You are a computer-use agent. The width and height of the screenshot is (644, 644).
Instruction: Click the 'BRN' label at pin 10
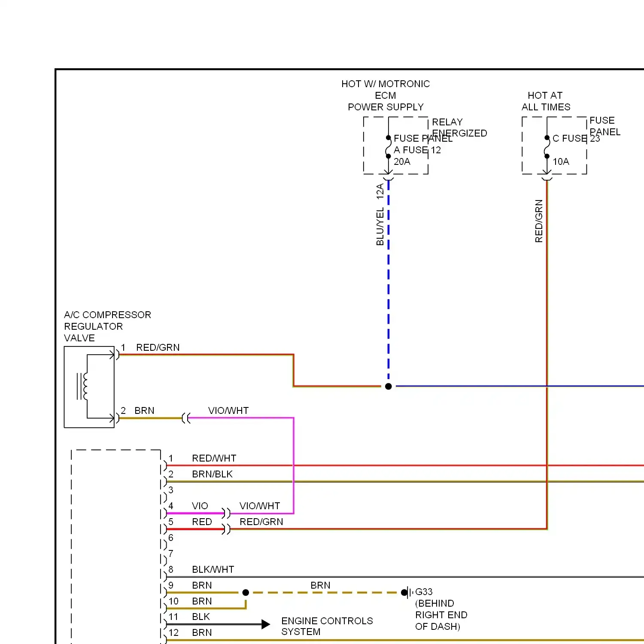(202, 601)
